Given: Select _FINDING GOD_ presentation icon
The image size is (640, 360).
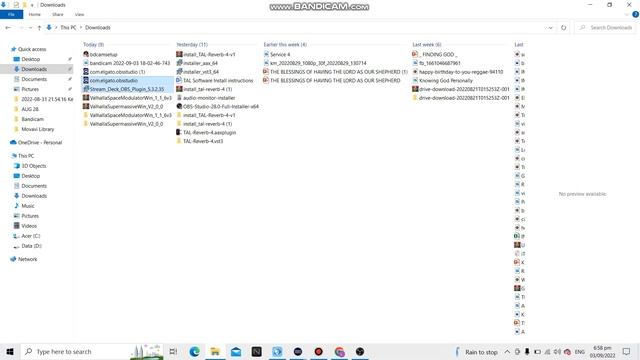Looking at the screenshot, I should (x=415, y=54).
